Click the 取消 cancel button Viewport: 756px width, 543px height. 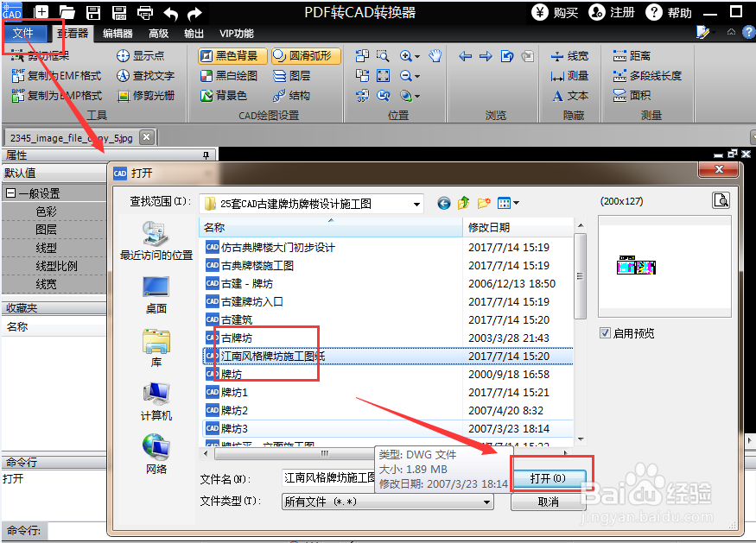click(x=549, y=502)
